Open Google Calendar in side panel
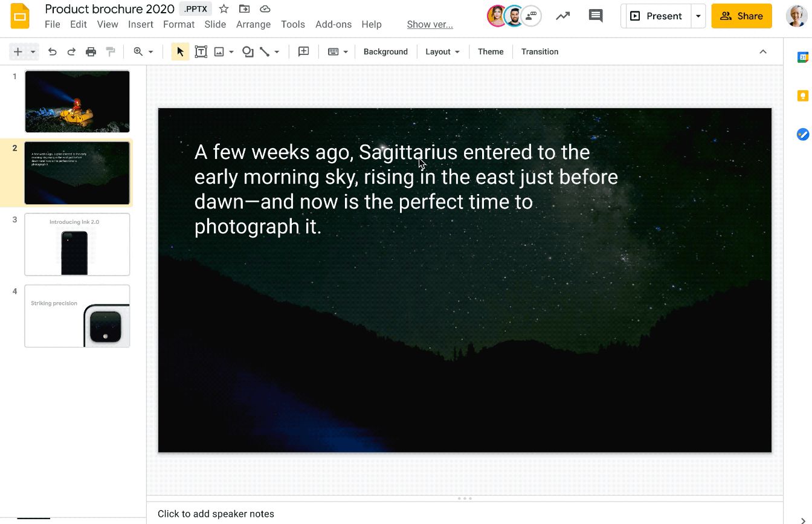This screenshot has height=524, width=812. (802, 57)
